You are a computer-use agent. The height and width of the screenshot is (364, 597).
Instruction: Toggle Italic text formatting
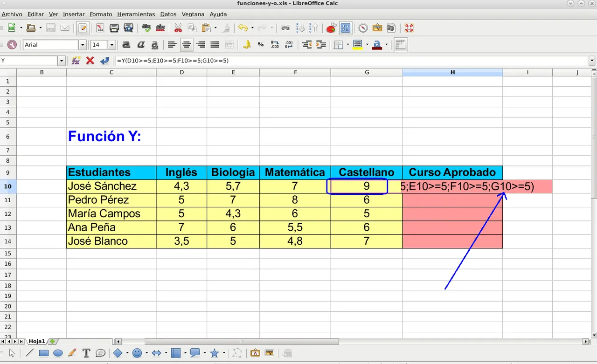point(140,45)
